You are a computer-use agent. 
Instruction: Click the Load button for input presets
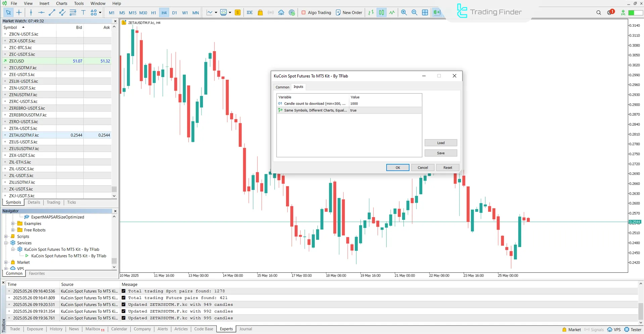click(441, 143)
